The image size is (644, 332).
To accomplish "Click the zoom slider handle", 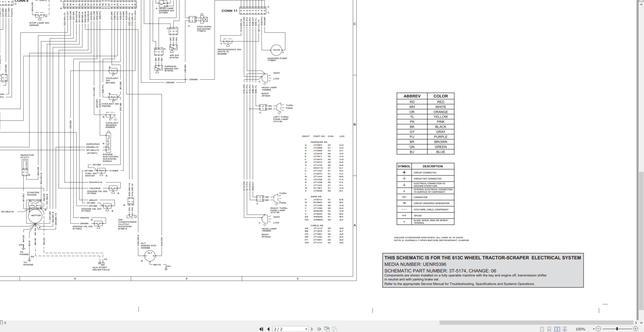I will coord(617,329).
